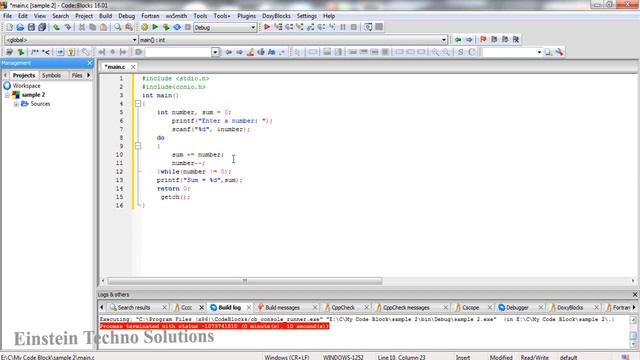Click the S source icon in toolbar

pos(460,52)
